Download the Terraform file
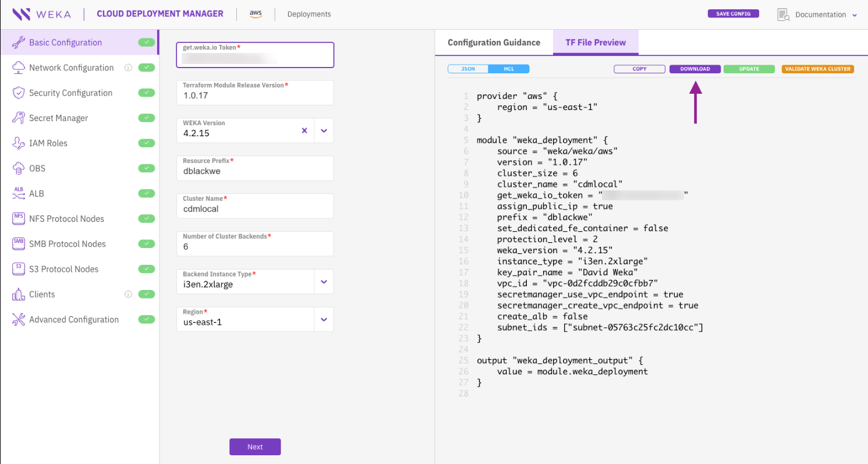868x464 pixels. click(695, 69)
